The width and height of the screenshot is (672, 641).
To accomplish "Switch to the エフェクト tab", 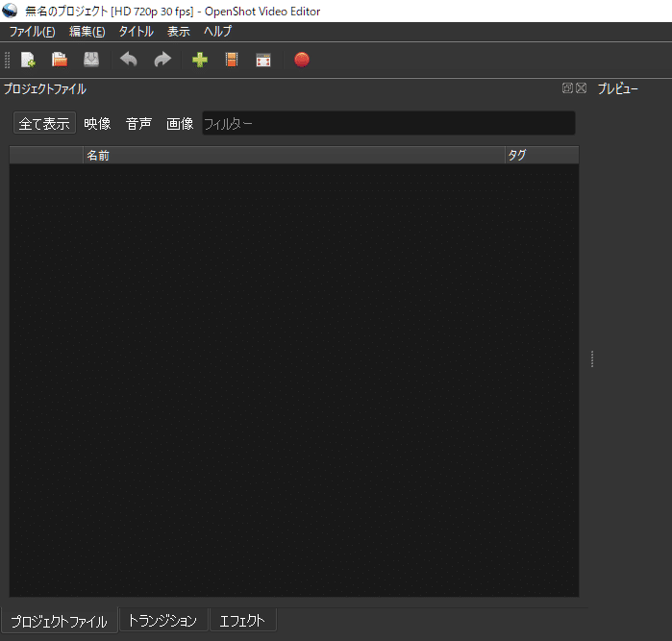I will tap(242, 620).
